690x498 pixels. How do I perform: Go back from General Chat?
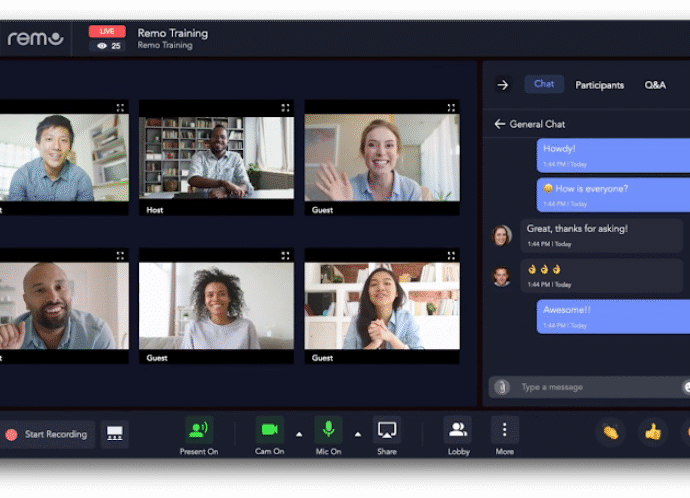click(499, 124)
